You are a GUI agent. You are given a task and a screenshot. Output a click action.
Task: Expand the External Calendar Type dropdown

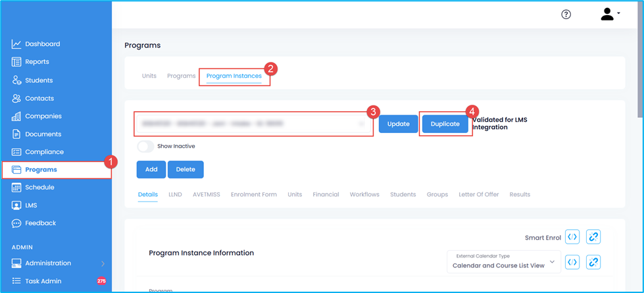[503, 262]
